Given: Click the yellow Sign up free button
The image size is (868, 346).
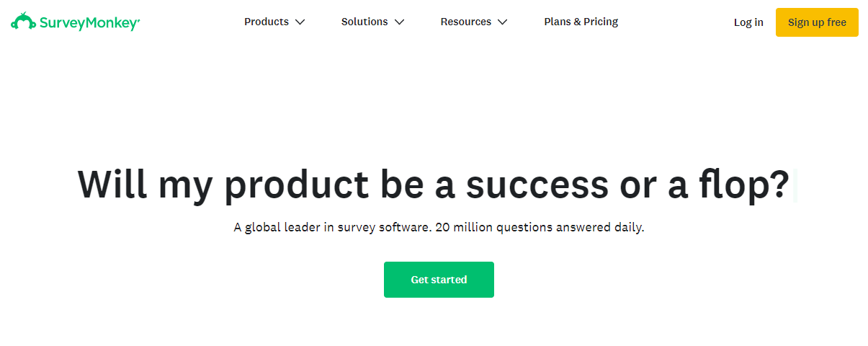Looking at the screenshot, I should point(817,22).
